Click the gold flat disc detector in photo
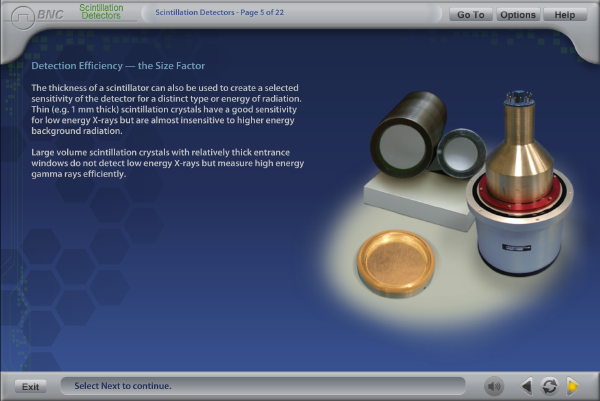 click(x=396, y=263)
